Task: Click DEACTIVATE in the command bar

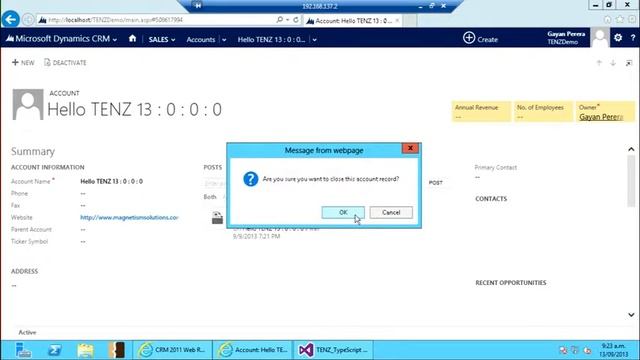Action: click(65, 62)
